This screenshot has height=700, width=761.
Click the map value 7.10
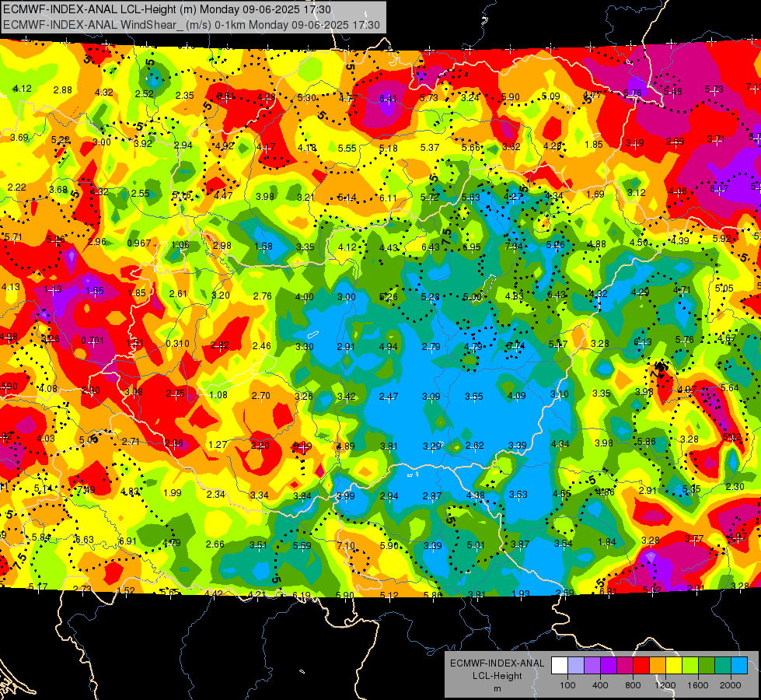[x=346, y=545]
